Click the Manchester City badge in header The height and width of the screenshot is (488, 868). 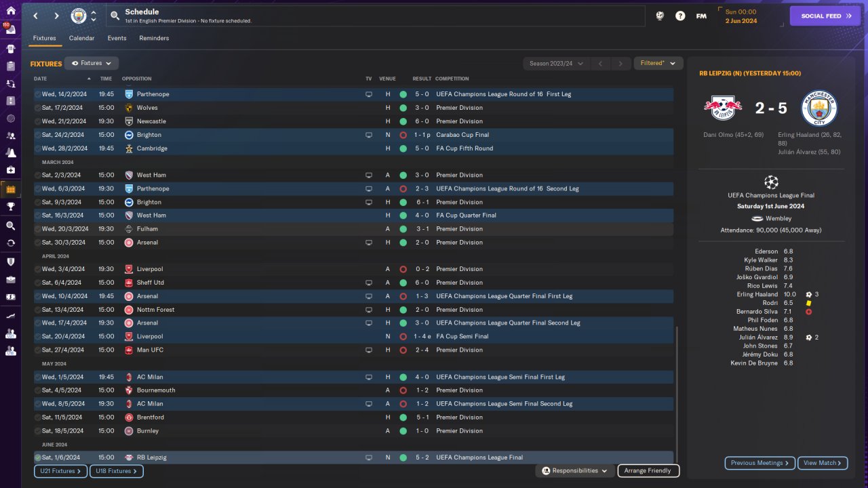coord(79,16)
